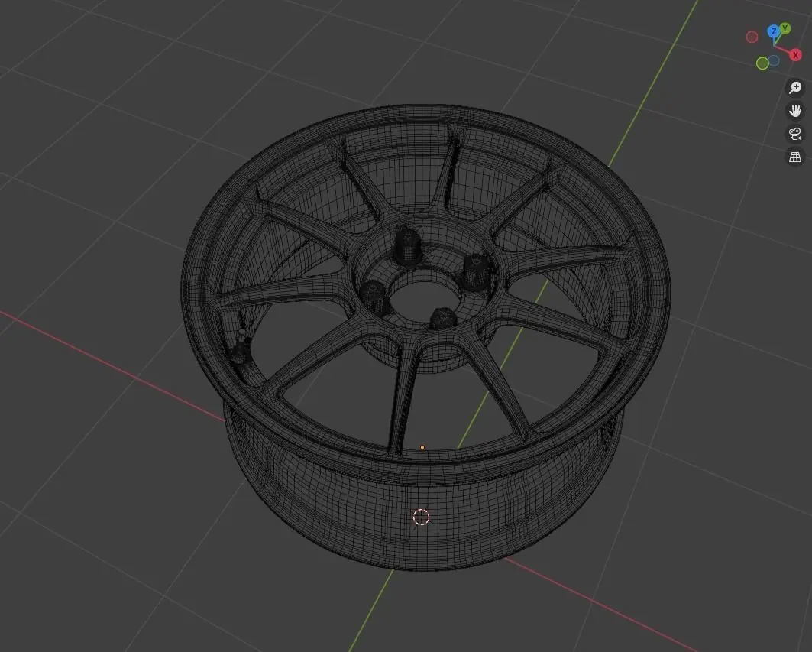
Task: Toggle the camera view button
Action: tap(795, 134)
